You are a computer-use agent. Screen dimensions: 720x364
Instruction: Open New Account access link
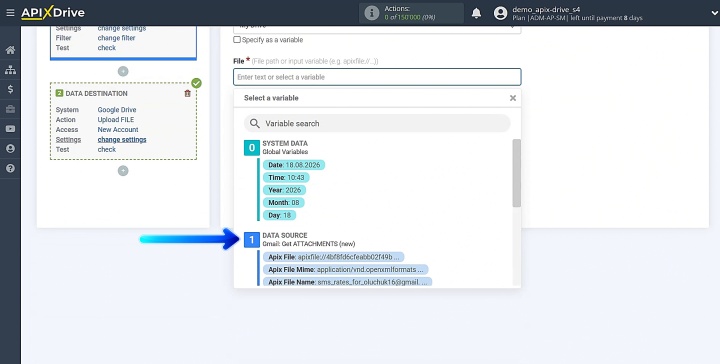tap(118, 129)
